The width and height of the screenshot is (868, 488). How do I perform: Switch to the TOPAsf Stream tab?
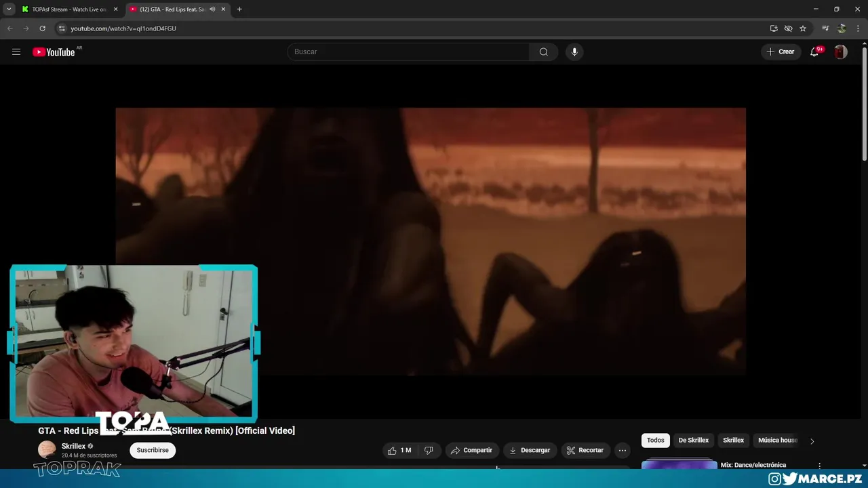click(69, 9)
